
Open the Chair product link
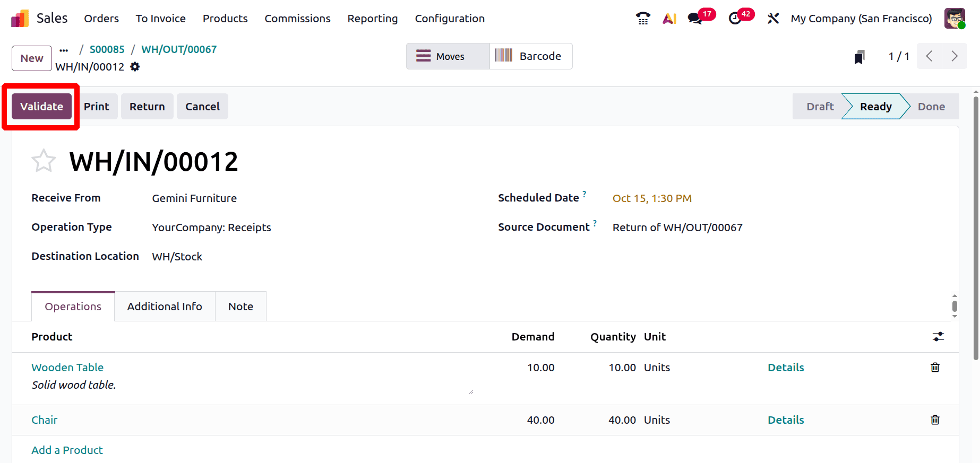pyautogui.click(x=44, y=420)
